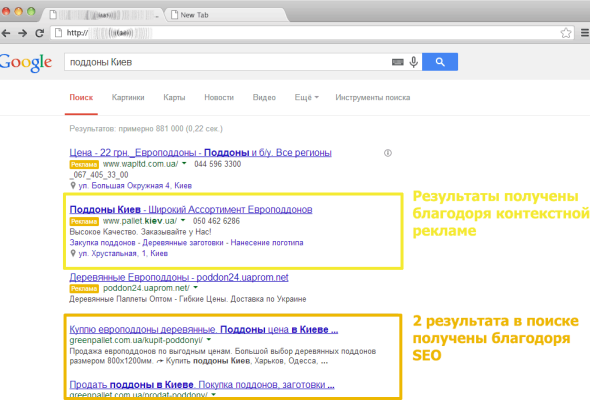Image resolution: width=590 pixels, height=400 pixels.
Task: Open result Куплю европоддоны деревянные
Action: 204,330
